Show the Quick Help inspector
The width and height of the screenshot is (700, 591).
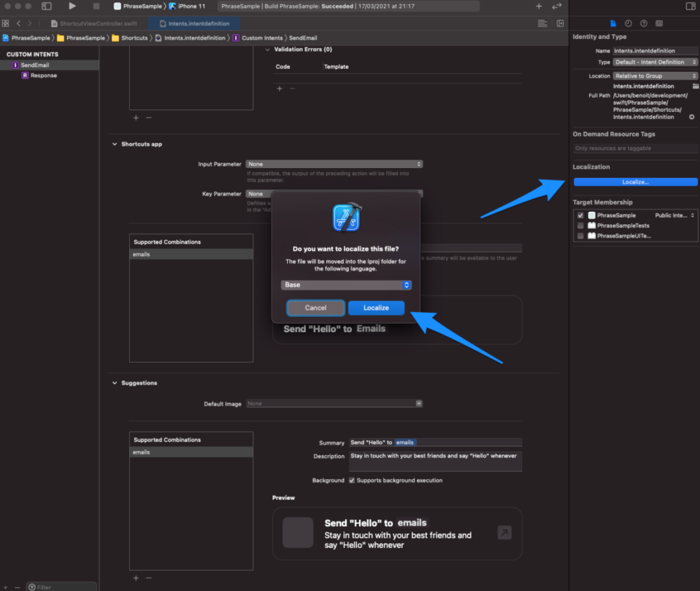644,24
